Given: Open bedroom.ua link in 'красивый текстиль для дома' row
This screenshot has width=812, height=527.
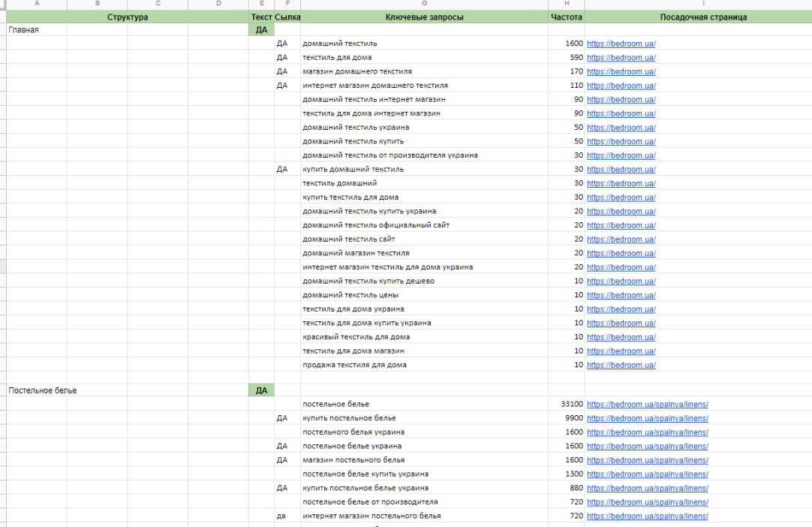Looking at the screenshot, I should tap(621, 337).
